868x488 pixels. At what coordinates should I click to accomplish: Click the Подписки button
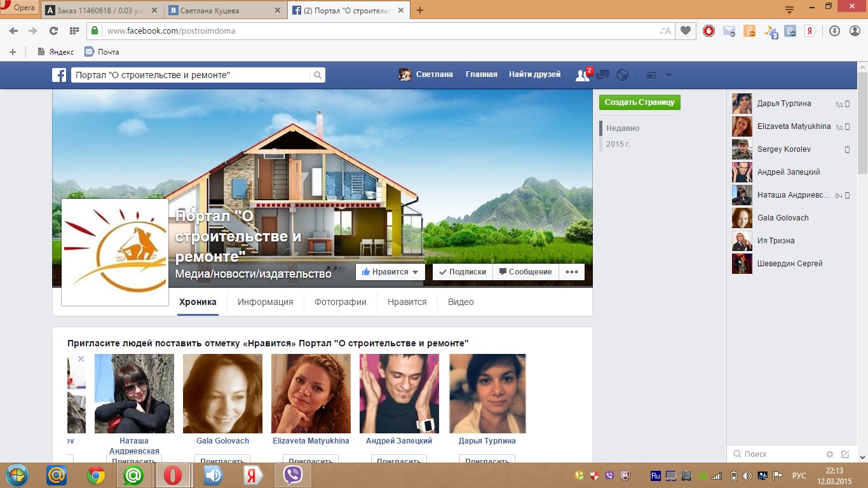coord(463,272)
